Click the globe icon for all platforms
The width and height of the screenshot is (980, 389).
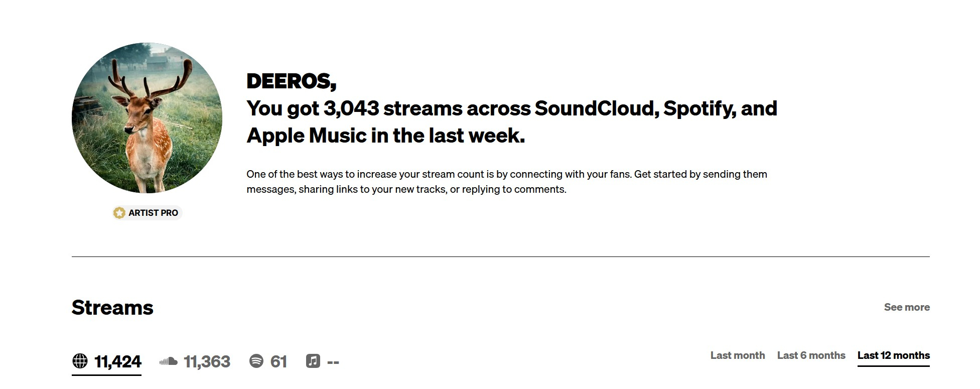(x=80, y=361)
